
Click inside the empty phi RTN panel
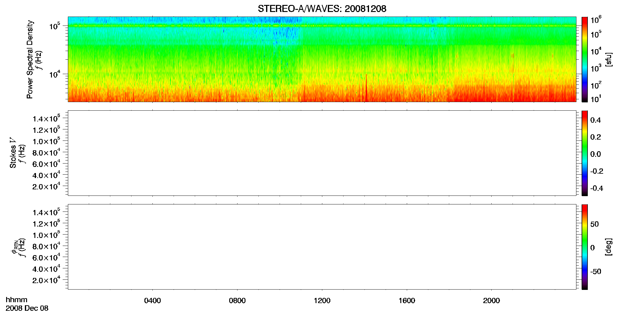(322, 247)
